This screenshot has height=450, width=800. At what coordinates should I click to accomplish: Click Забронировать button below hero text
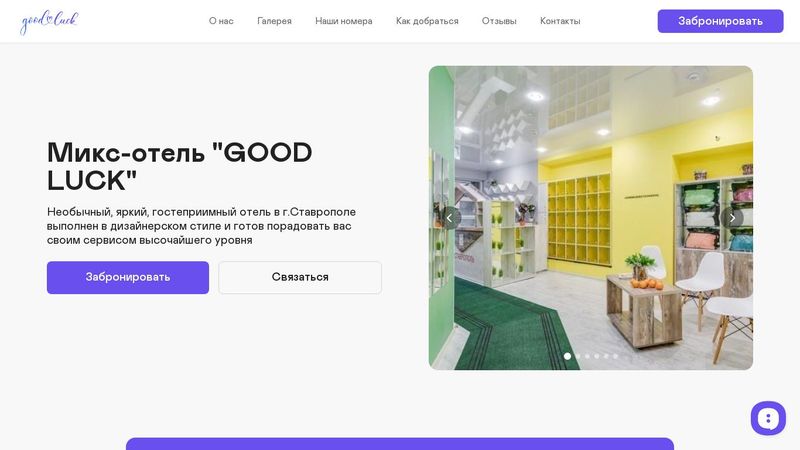[128, 278]
